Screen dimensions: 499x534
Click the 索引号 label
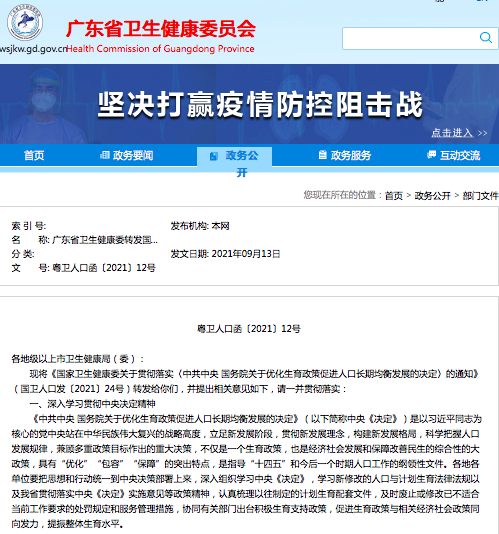29,226
